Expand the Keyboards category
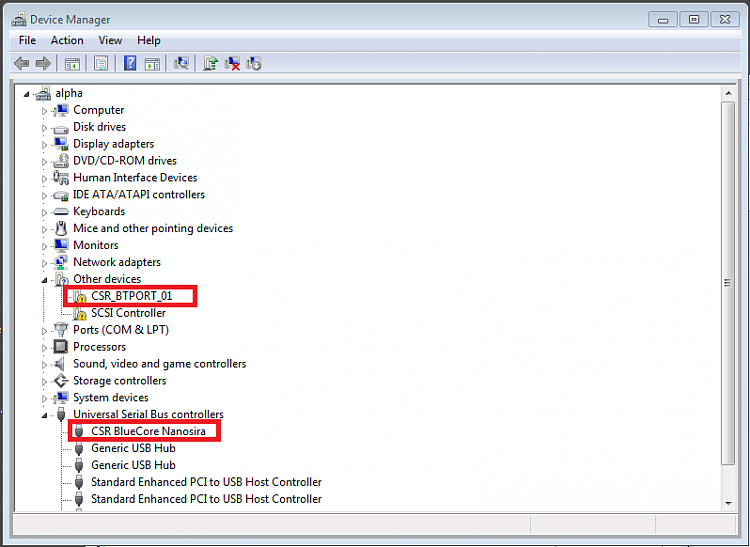 pos(44,212)
